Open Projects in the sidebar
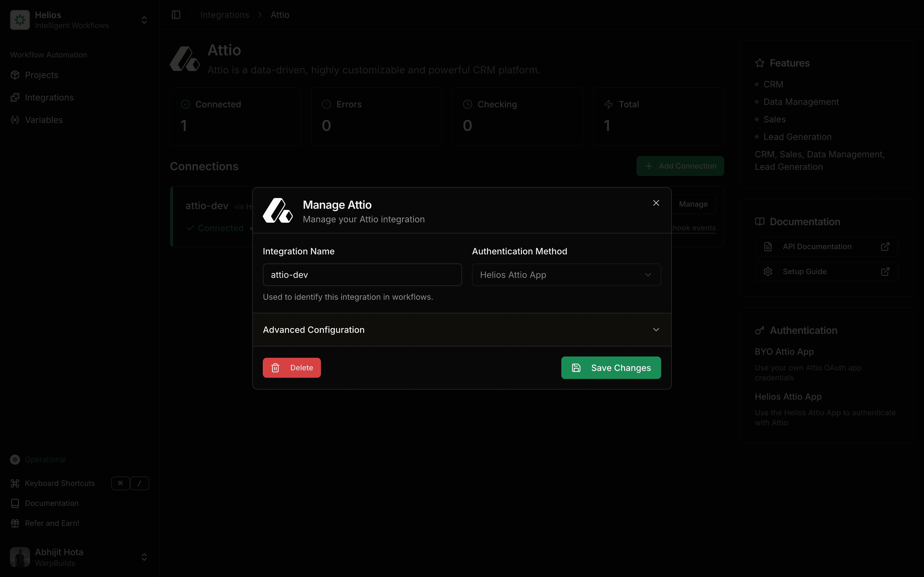The width and height of the screenshot is (924, 577). [x=42, y=75]
